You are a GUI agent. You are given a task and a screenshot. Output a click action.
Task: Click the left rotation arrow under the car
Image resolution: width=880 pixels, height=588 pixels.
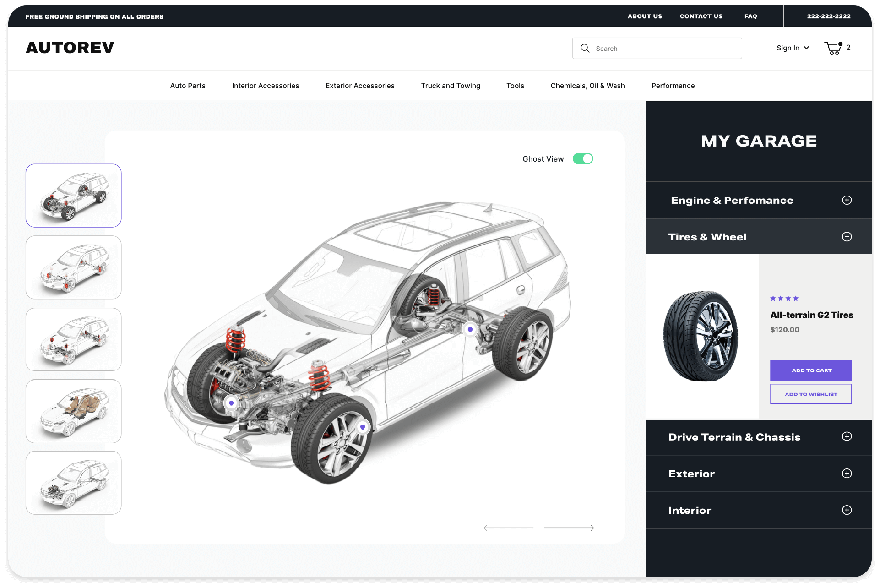486,527
